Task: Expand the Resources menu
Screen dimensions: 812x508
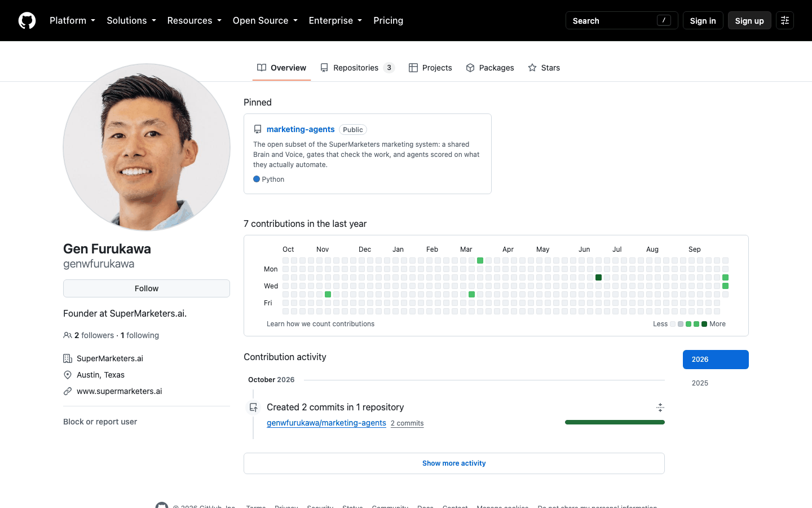Action: [194, 20]
